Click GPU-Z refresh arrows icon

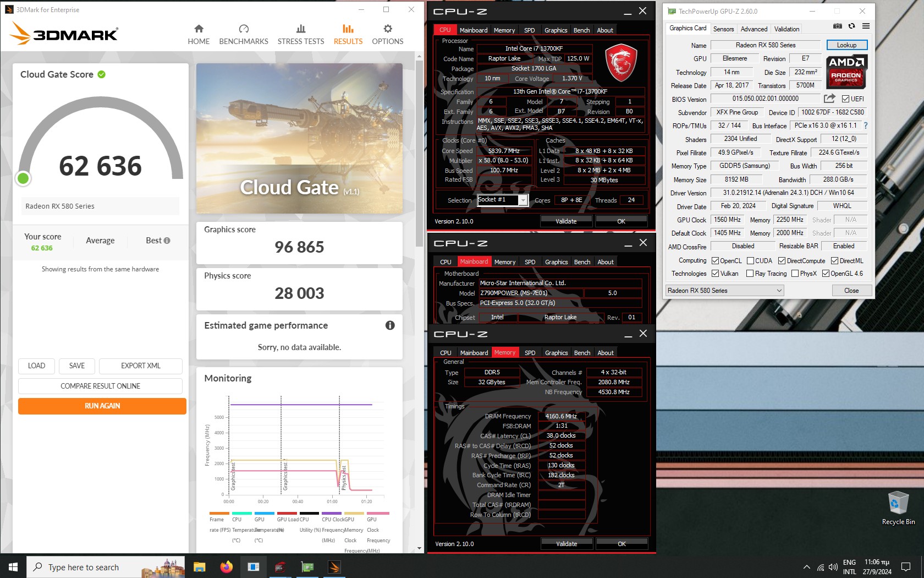[851, 26]
